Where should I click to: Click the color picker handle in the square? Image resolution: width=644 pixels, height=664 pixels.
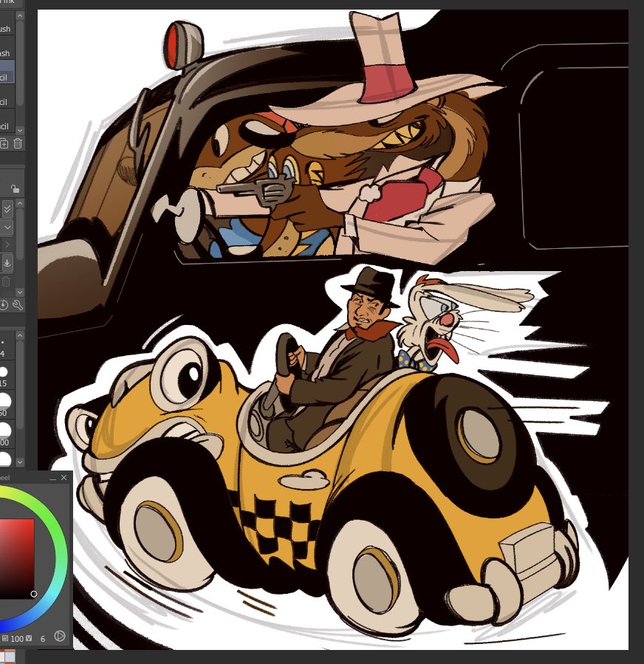coord(34,594)
